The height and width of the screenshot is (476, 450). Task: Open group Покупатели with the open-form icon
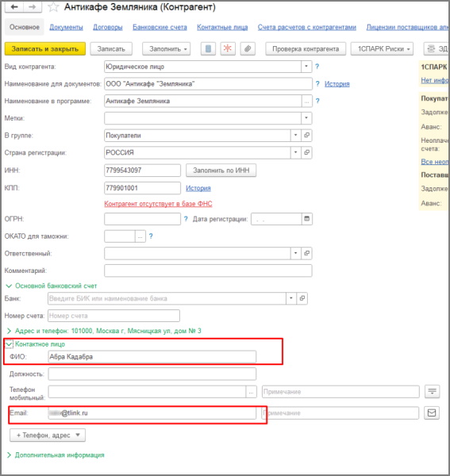pyautogui.click(x=306, y=136)
